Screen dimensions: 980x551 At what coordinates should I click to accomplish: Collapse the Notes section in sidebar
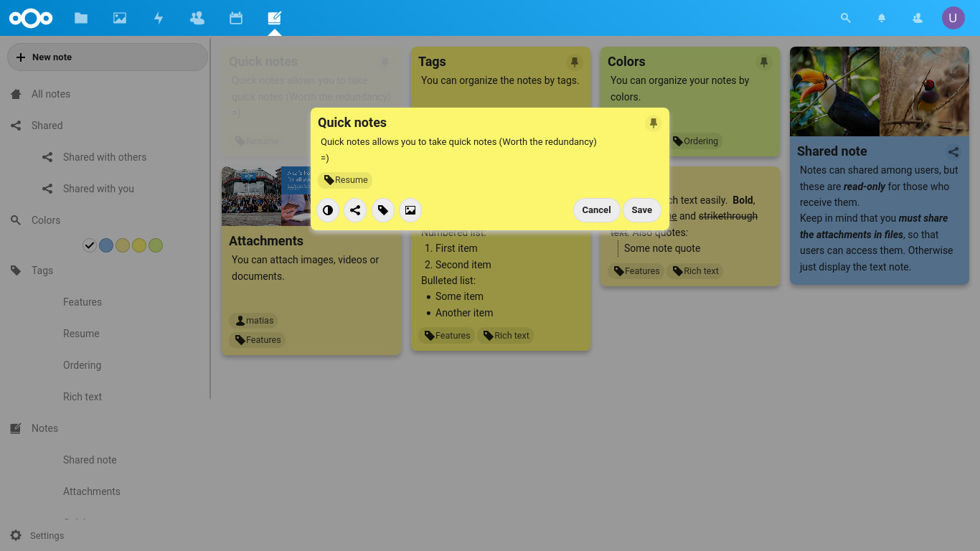44,428
